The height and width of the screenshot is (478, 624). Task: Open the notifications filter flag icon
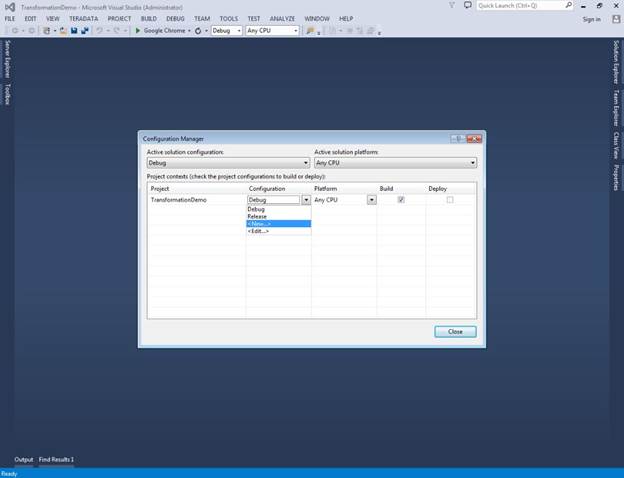(452, 6)
